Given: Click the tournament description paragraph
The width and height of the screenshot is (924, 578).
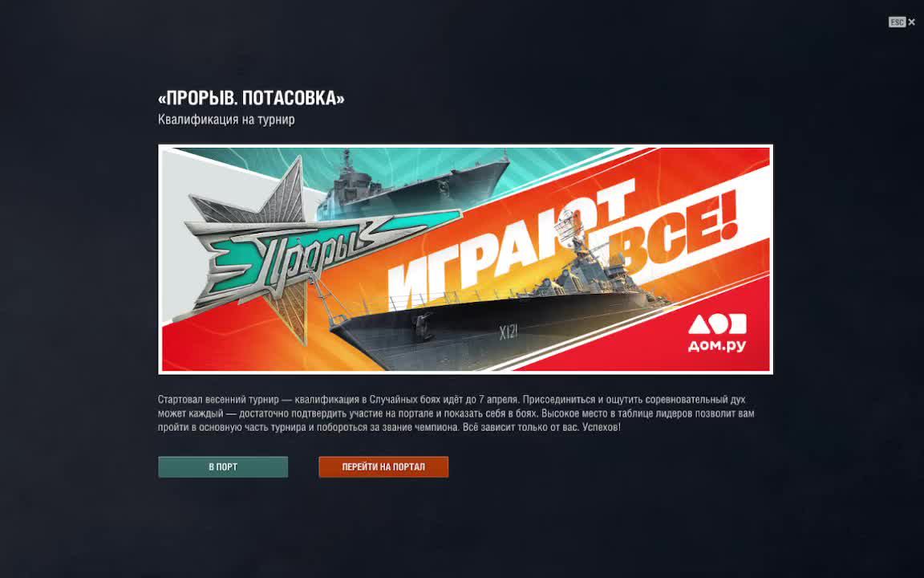Looking at the screenshot, I should tap(456, 413).
